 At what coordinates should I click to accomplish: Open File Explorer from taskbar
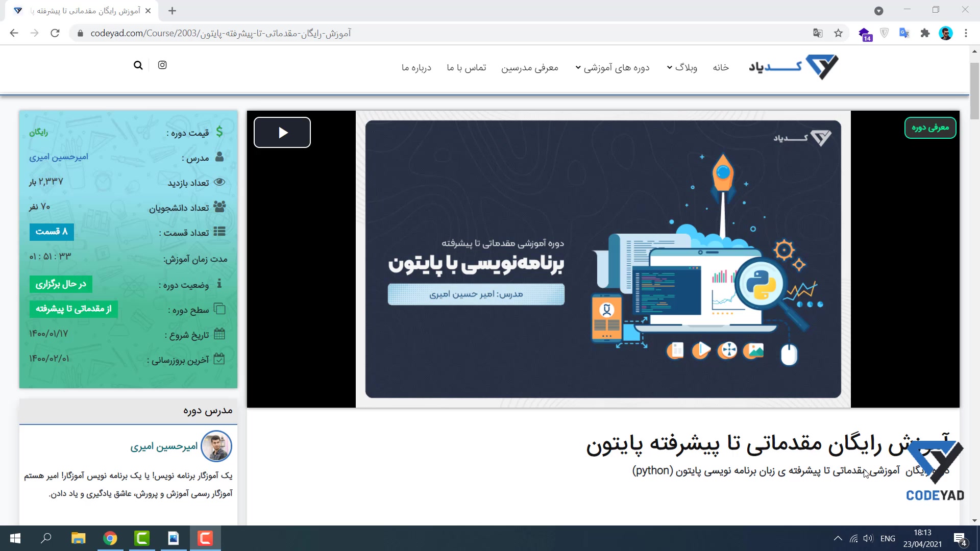[78, 538]
